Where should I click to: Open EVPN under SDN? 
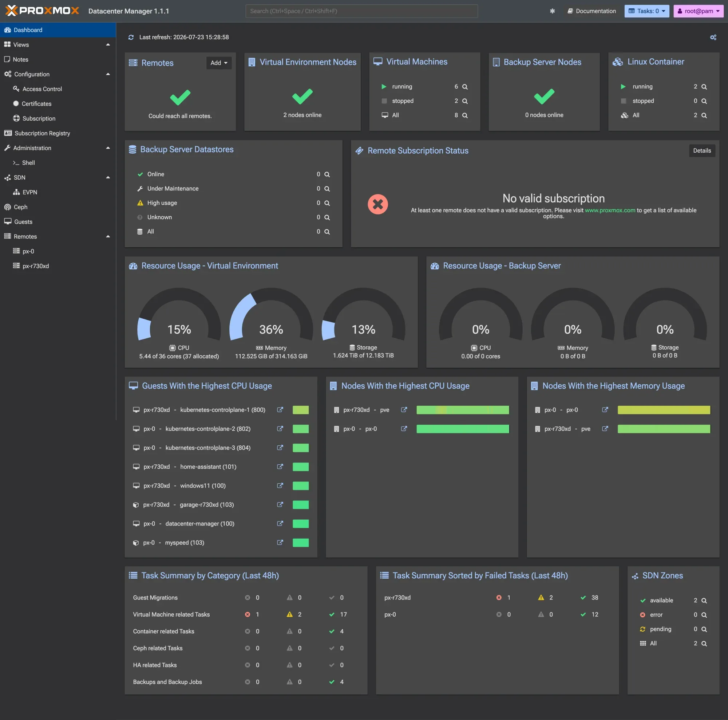point(58,192)
